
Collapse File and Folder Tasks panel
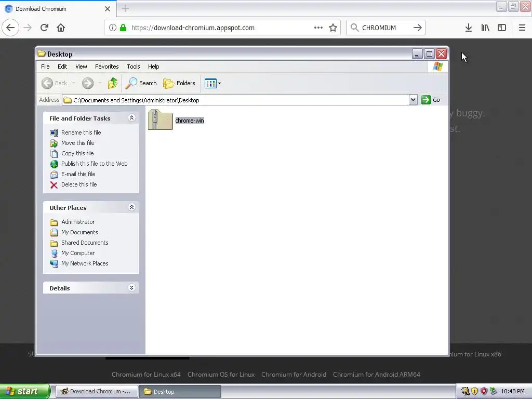coord(132,118)
